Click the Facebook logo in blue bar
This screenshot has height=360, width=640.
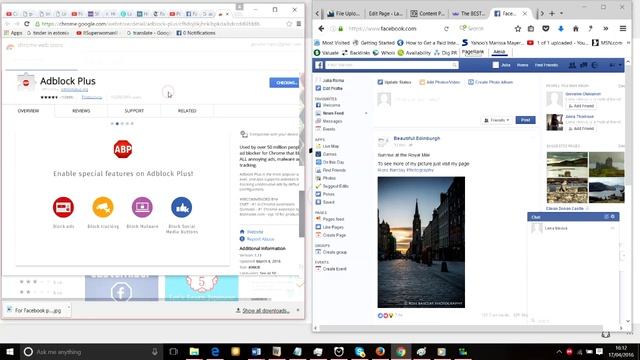point(319,65)
